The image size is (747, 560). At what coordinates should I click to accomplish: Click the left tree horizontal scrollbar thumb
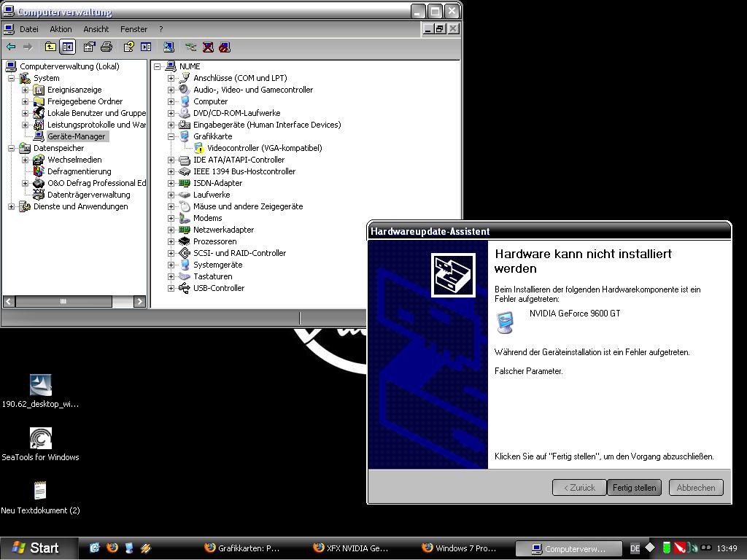[x=64, y=301]
